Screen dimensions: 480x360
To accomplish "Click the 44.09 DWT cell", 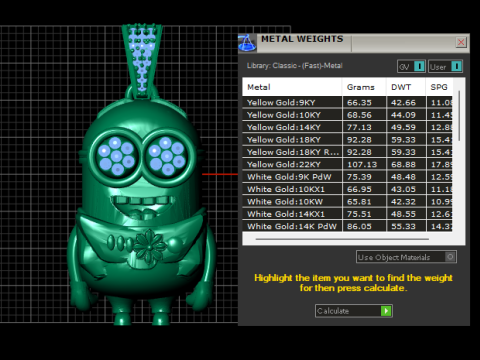I will tap(406, 115).
